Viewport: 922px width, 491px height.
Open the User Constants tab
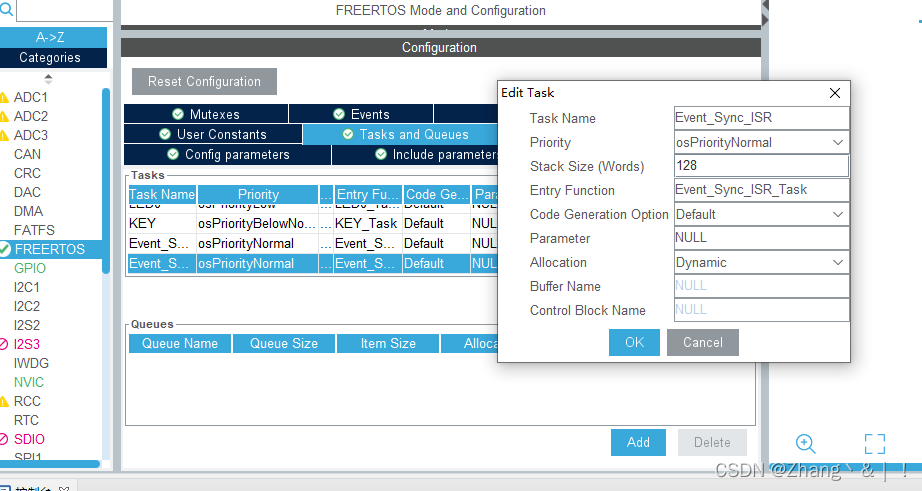click(213, 134)
